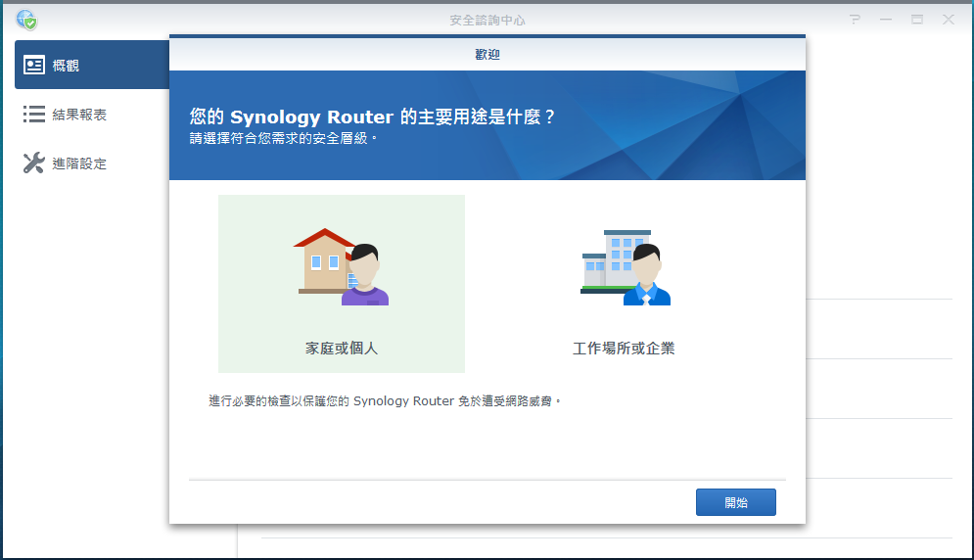Close the 安全諮詢中心 window

click(x=949, y=20)
